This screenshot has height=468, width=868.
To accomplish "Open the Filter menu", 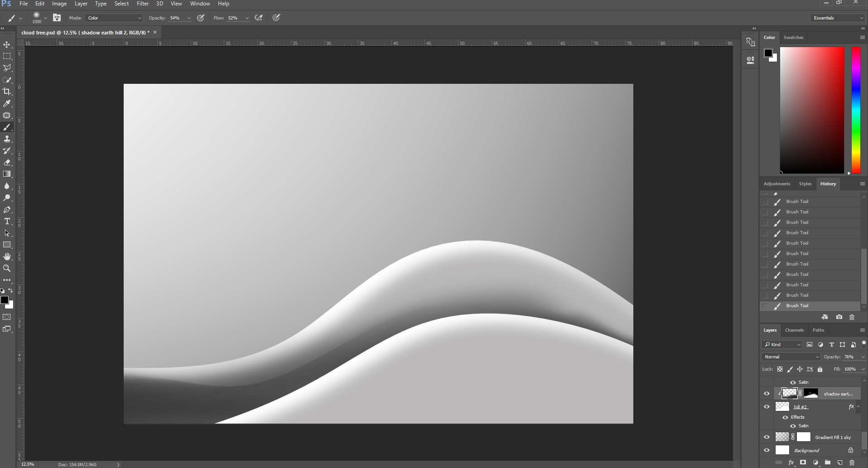I will click(143, 4).
